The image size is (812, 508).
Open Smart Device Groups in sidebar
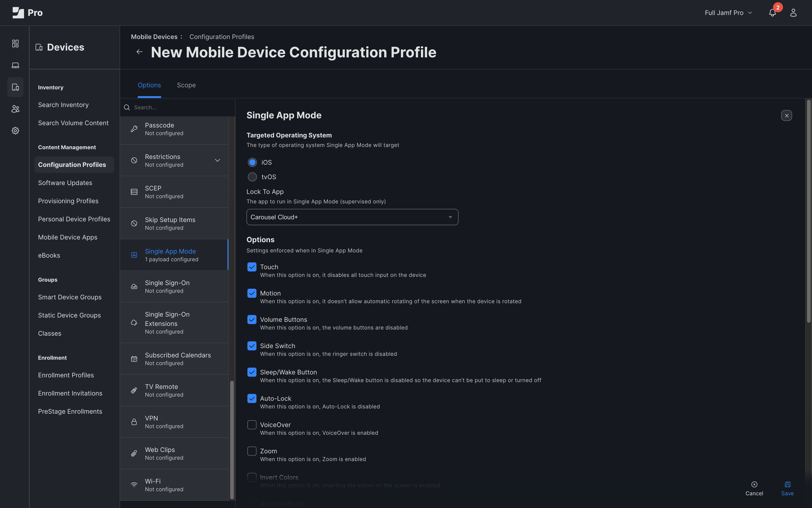(x=70, y=297)
